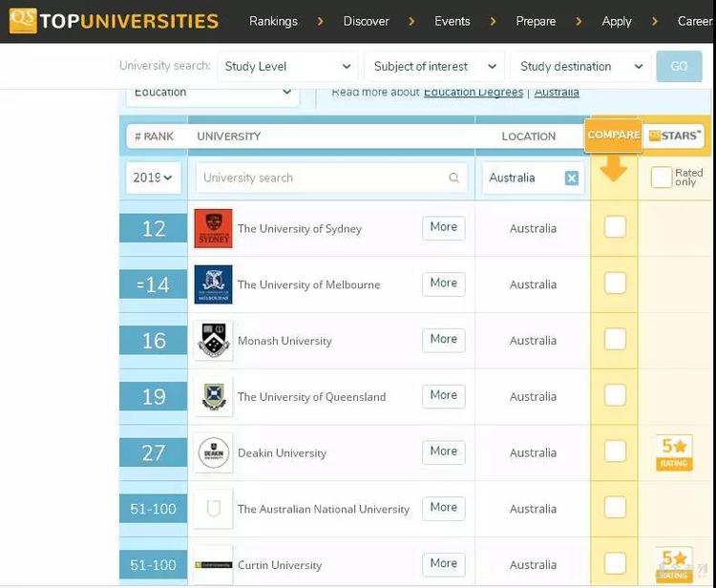The height and width of the screenshot is (588, 716).
Task: Click the search magnifier in University search
Action: (x=453, y=178)
